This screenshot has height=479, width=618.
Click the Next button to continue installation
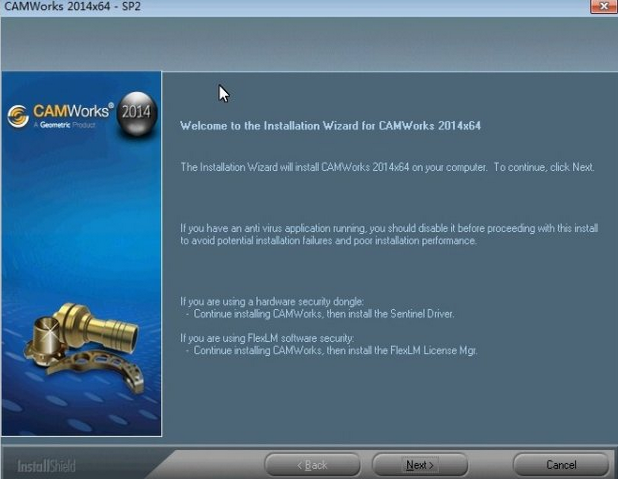420,465
